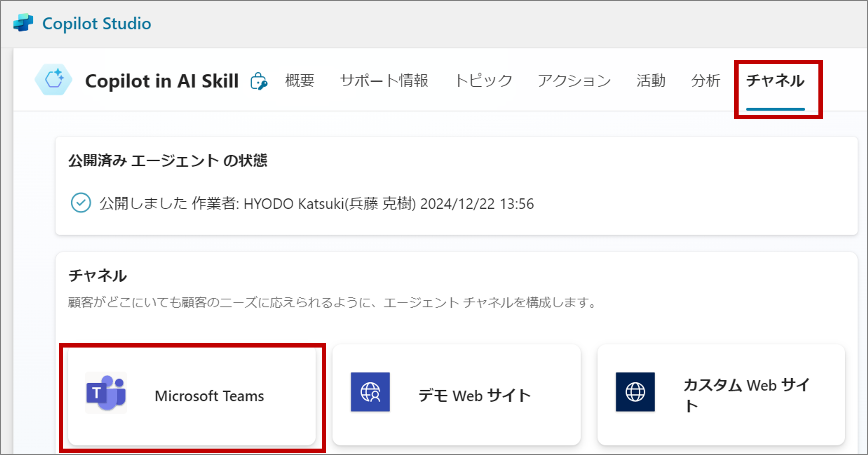868x455 pixels.
Task: Open the 分析 tab
Action: (706, 81)
